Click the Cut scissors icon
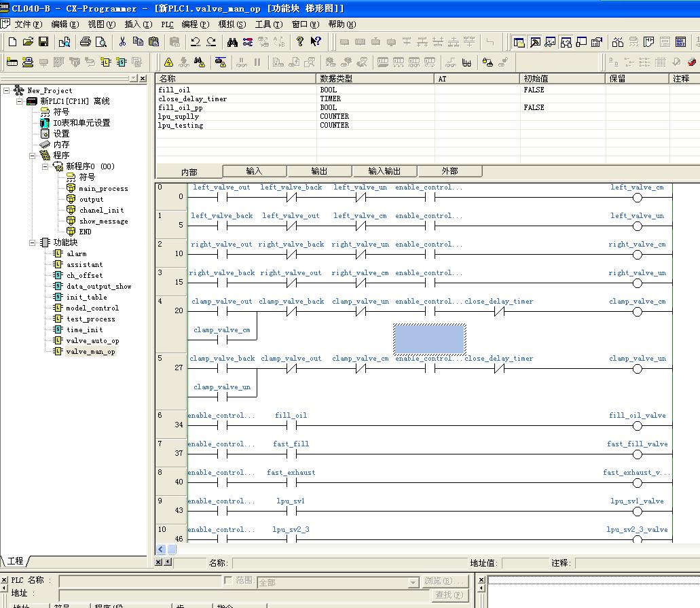Image resolution: width=700 pixels, height=608 pixels. 122,42
